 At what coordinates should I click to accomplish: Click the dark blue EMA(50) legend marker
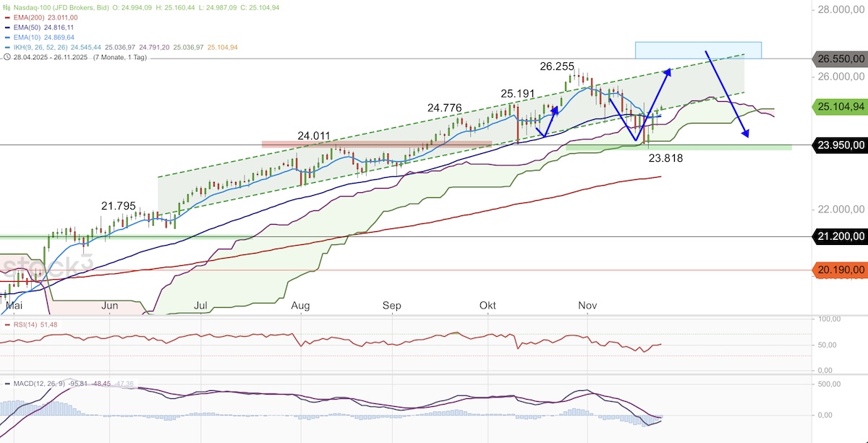point(8,27)
